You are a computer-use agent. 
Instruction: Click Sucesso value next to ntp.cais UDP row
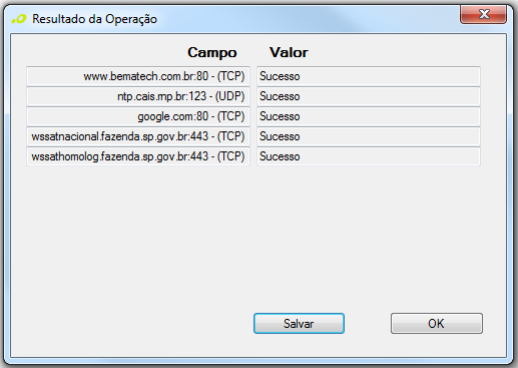[x=368, y=96]
